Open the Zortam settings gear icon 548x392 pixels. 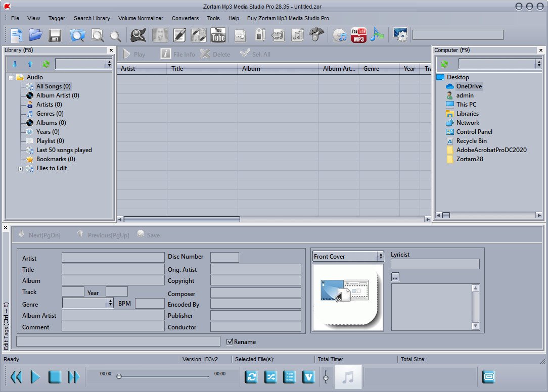point(401,35)
